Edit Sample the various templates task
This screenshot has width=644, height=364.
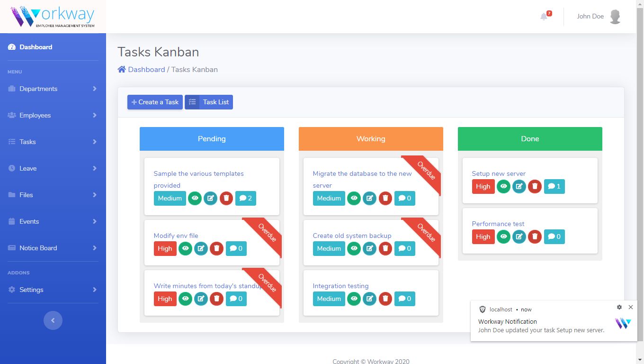pyautogui.click(x=210, y=198)
